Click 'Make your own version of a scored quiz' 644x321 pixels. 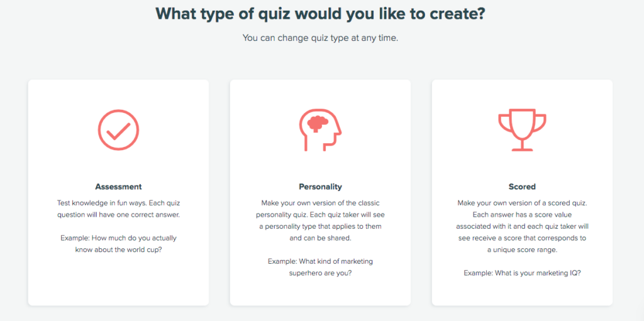coord(522,203)
